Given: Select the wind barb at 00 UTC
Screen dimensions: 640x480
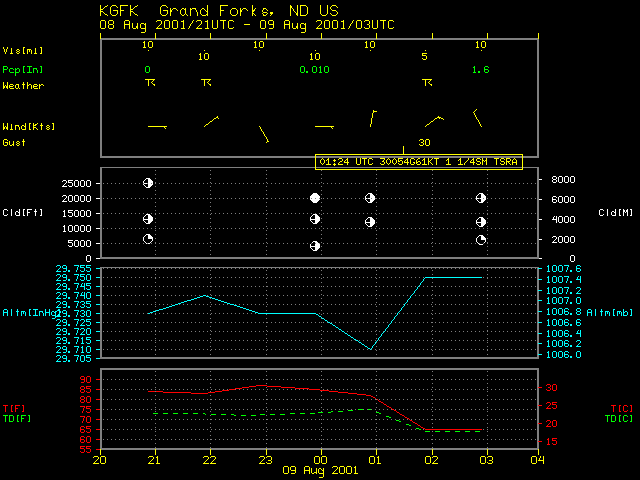Looking at the screenshot, I should [x=324, y=127].
